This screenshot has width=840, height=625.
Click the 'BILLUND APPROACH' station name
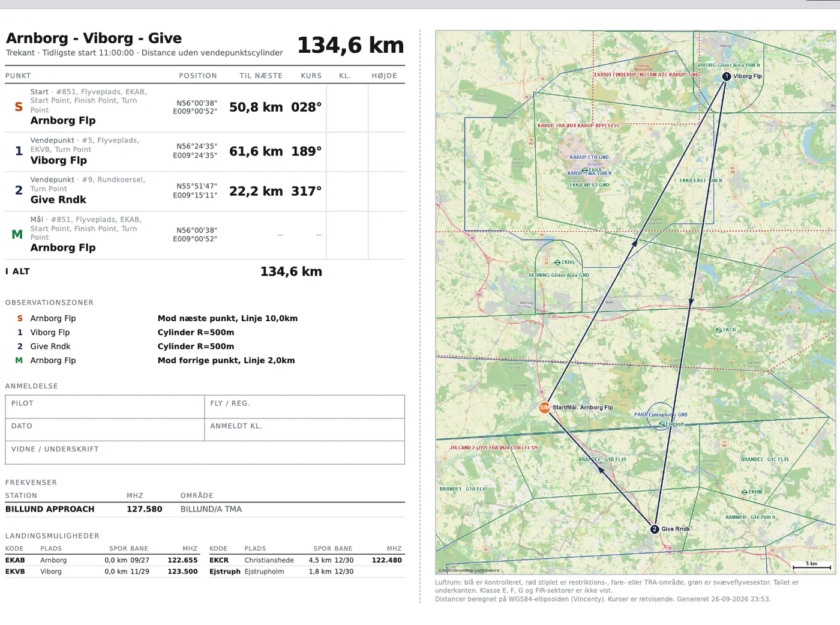click(50, 509)
